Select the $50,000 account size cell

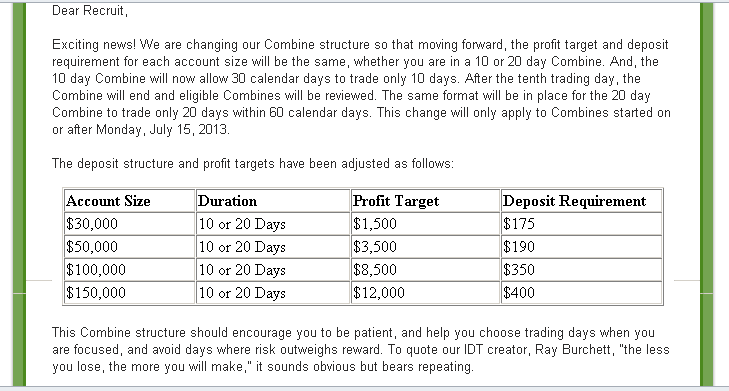coord(129,247)
